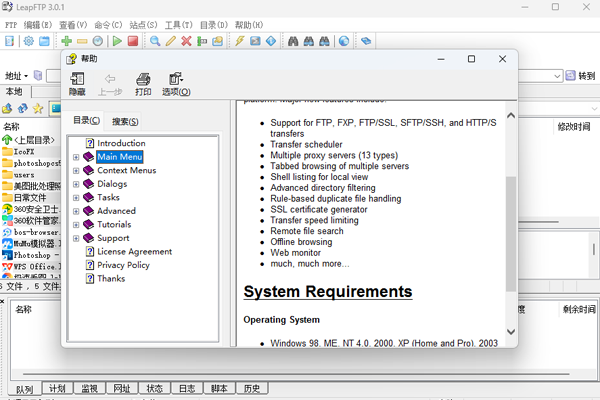This screenshot has height=400, width=600.
Task: Open the 工具(T) menu
Action: [179, 23]
